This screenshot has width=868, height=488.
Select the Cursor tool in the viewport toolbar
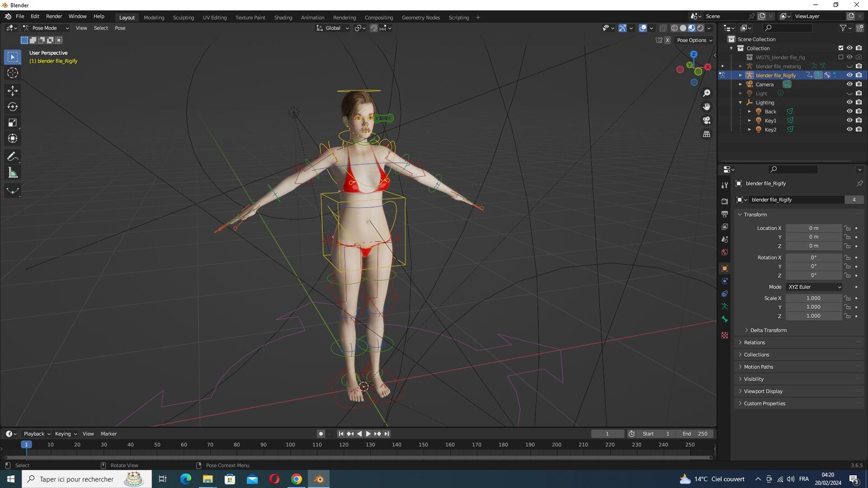click(12, 73)
